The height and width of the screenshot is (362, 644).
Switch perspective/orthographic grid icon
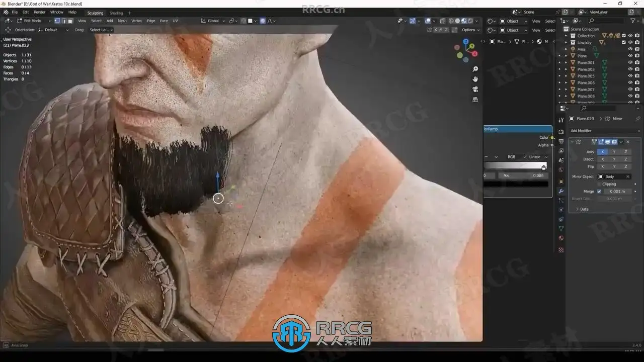point(475,100)
